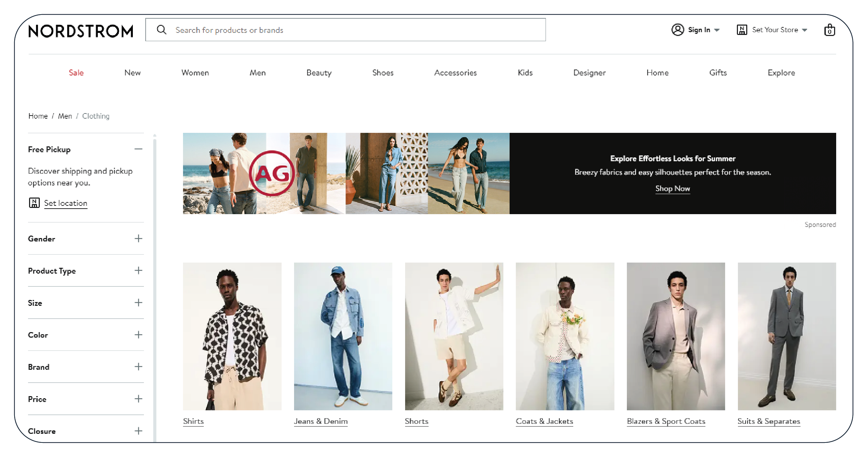Open the Jeans & Denim category link
868x457 pixels.
321,421
